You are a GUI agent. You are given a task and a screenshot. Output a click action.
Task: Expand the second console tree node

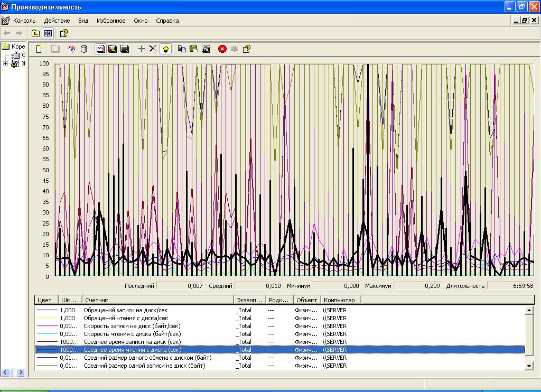tap(5, 64)
